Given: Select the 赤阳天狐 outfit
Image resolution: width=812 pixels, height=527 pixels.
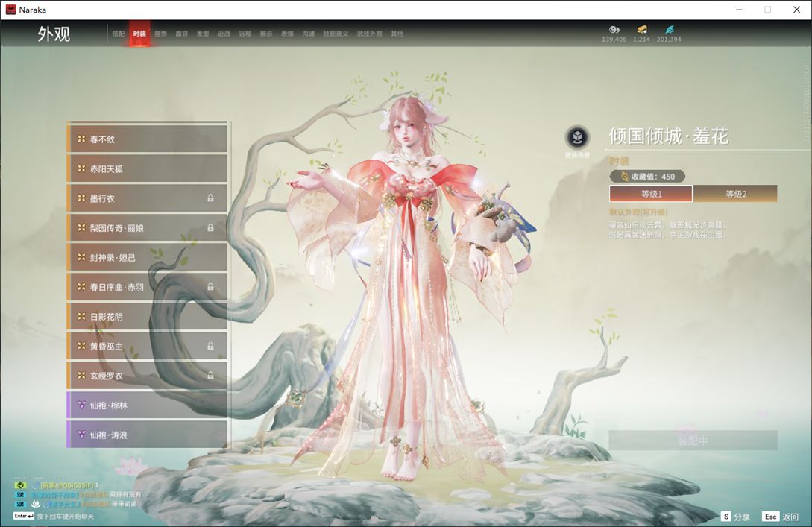Looking at the screenshot, I should tap(147, 168).
